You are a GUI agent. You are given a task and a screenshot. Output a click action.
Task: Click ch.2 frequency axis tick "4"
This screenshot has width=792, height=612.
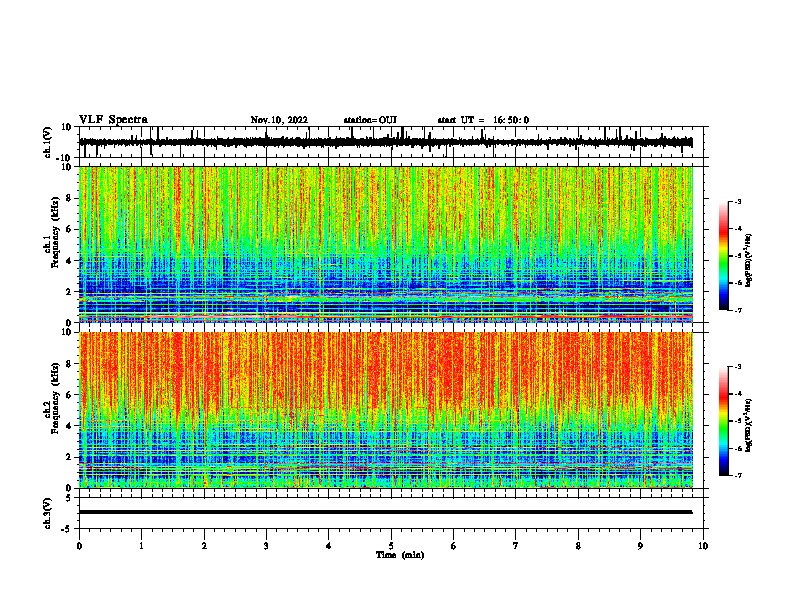[x=69, y=426]
